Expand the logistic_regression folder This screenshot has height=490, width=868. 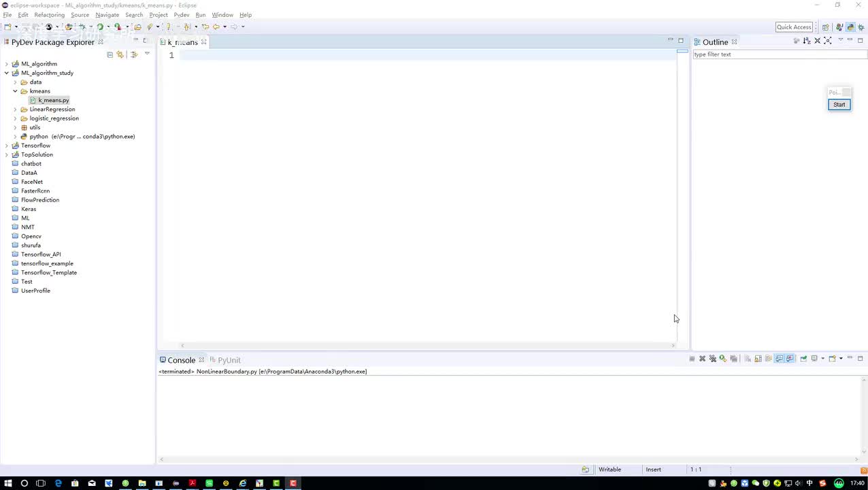[x=15, y=118]
